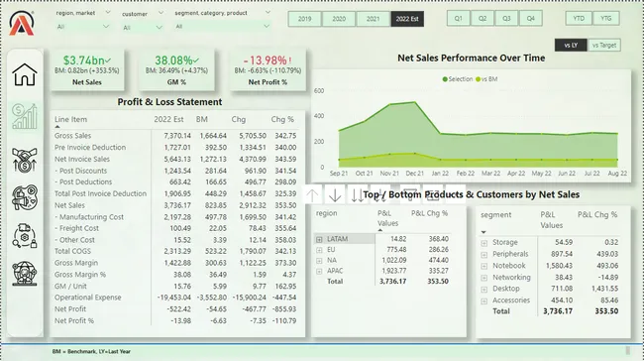This screenshot has width=644, height=361.
Task: Expand the APAC region row
Action: 319,272
